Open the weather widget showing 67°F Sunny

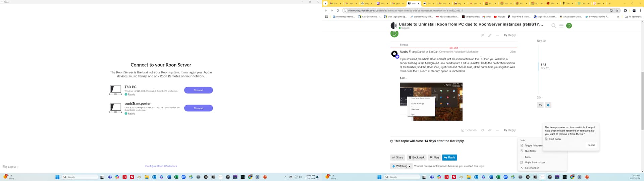(x=9, y=177)
